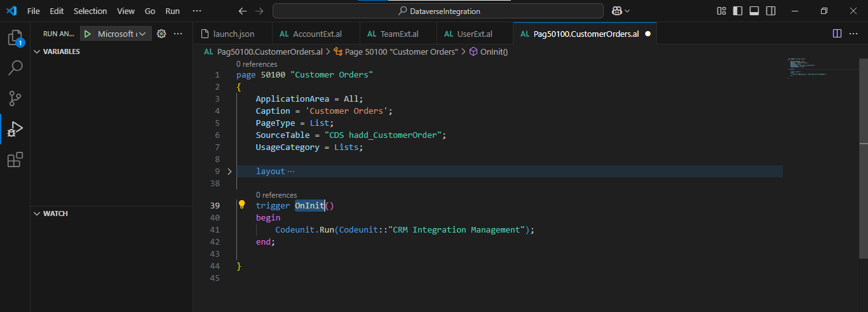Open the Explorer view icon
This screenshot has width=868, height=312.
(x=15, y=37)
